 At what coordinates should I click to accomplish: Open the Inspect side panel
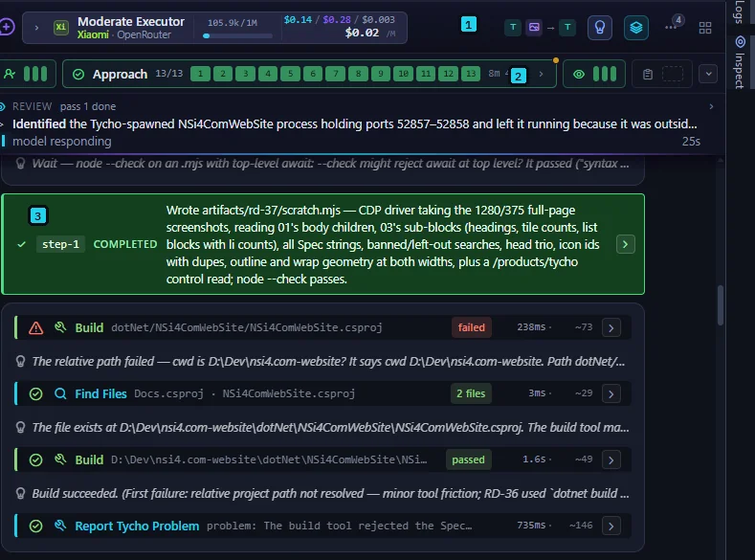740,62
